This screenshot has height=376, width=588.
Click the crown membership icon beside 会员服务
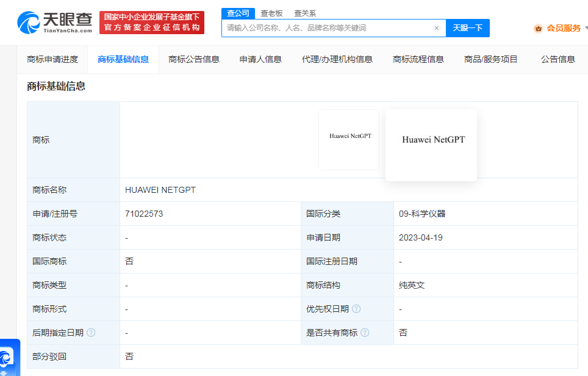tap(538, 28)
